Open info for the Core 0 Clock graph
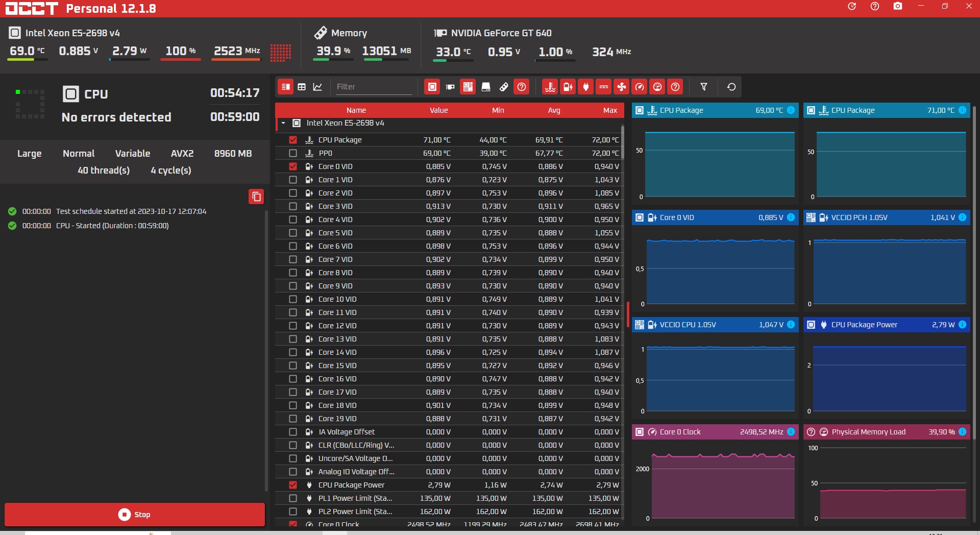 coord(791,432)
